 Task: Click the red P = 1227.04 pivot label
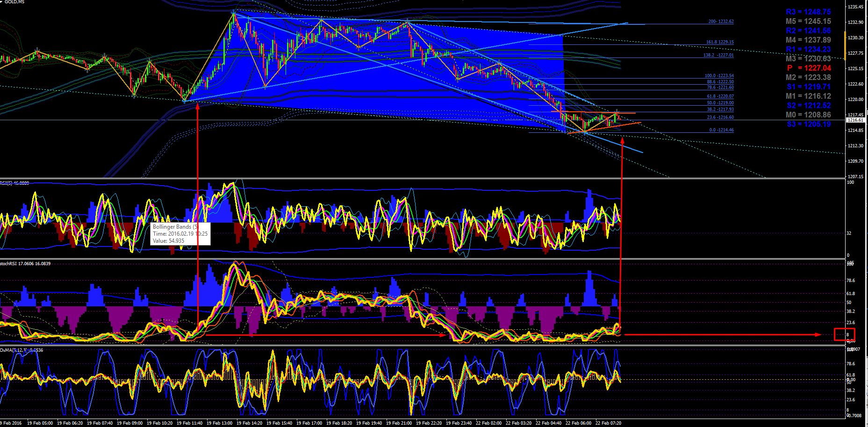coord(809,68)
